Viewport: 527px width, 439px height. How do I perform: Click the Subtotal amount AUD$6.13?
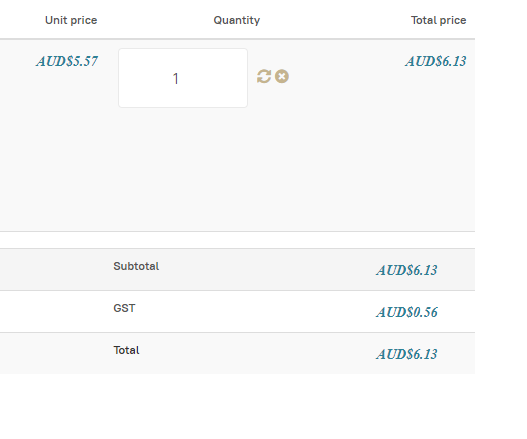point(407,270)
